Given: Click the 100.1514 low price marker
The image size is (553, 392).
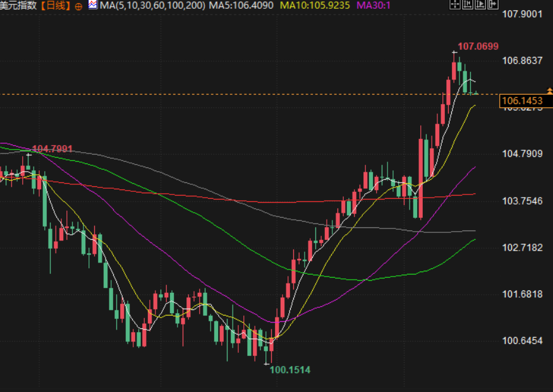Looking at the screenshot, I should click(290, 369).
